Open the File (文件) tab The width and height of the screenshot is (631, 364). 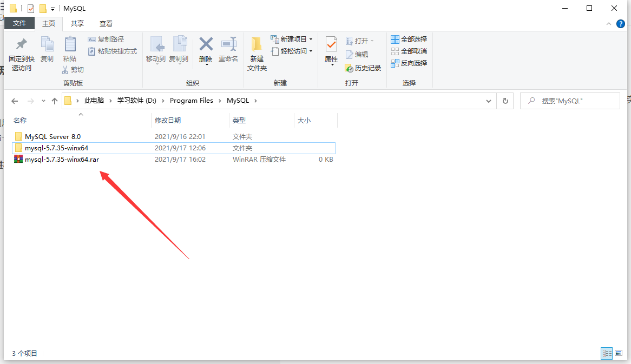(19, 23)
